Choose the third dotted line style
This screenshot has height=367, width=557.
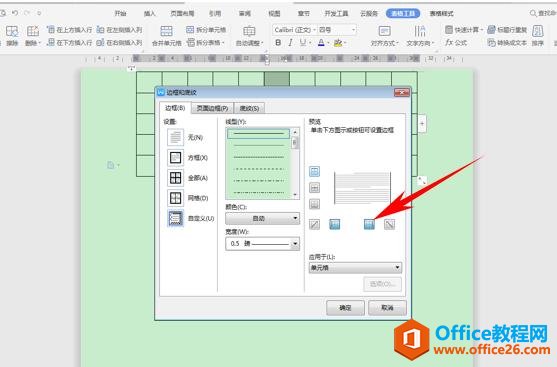pyautogui.click(x=259, y=157)
